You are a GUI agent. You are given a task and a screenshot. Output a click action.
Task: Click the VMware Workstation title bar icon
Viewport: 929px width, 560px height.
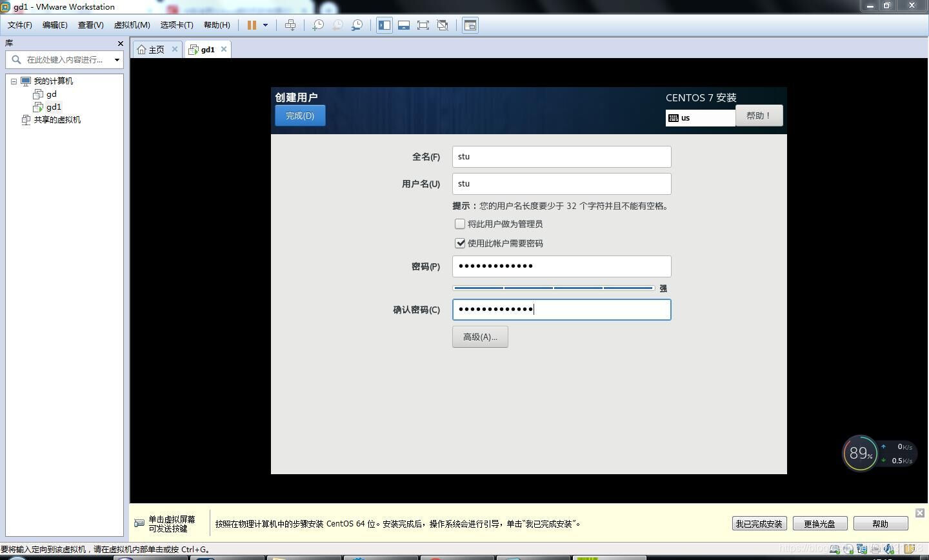pyautogui.click(x=6, y=6)
